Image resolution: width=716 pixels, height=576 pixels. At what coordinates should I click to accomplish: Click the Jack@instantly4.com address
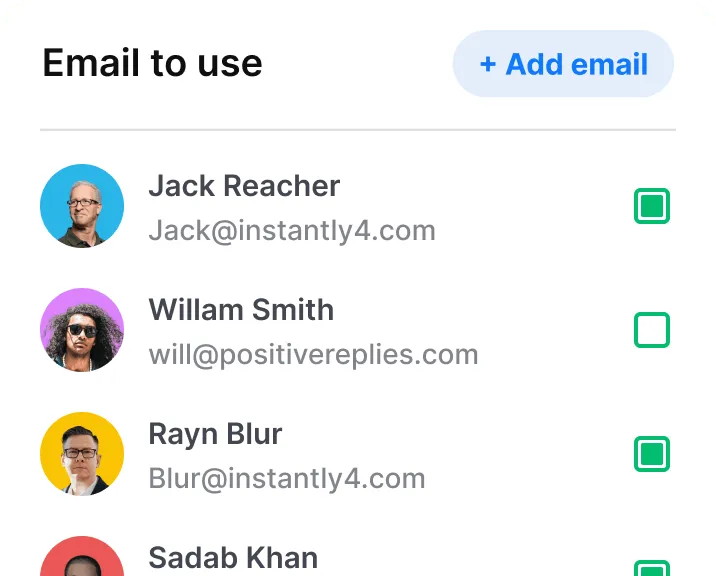click(x=292, y=231)
